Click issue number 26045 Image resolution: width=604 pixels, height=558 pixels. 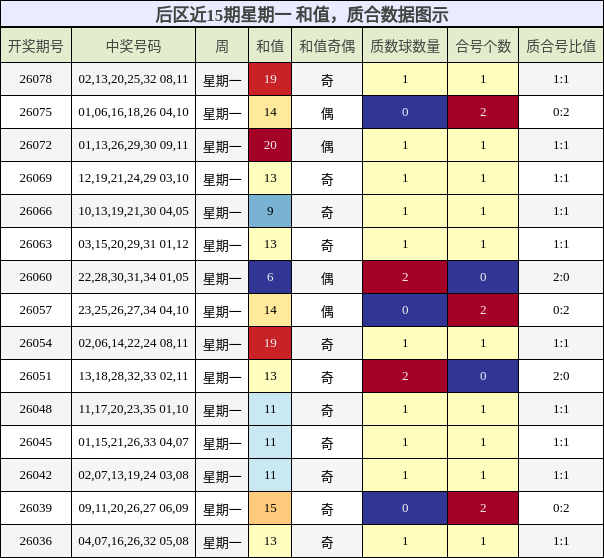click(36, 442)
